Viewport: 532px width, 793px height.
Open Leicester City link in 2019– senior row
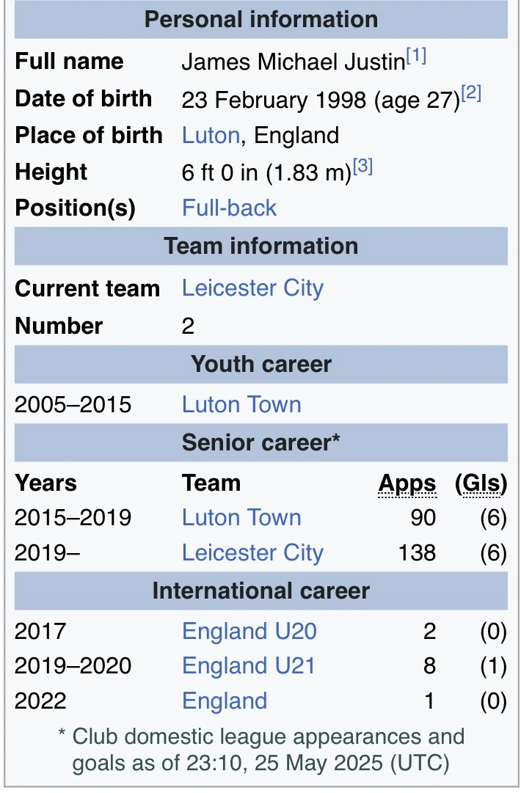click(x=252, y=552)
